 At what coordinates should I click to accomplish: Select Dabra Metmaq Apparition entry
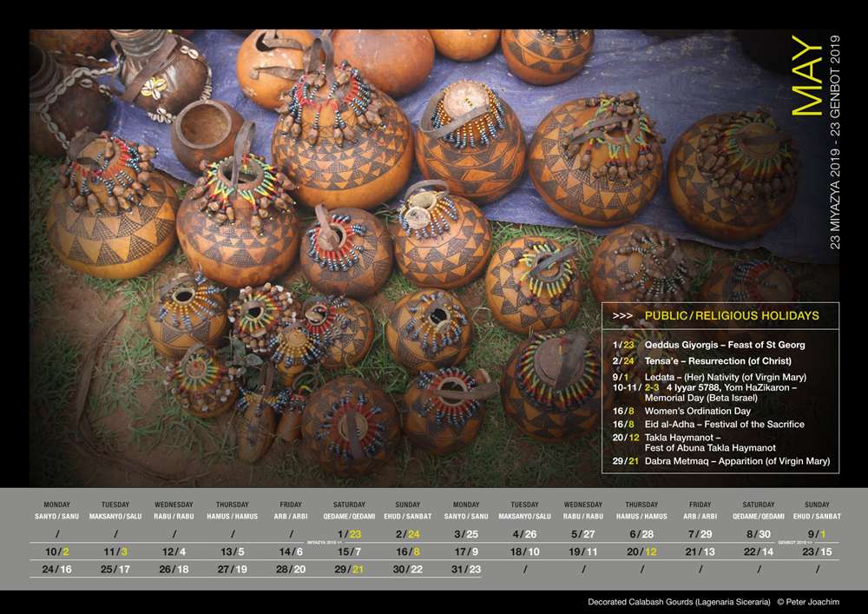pos(721,461)
